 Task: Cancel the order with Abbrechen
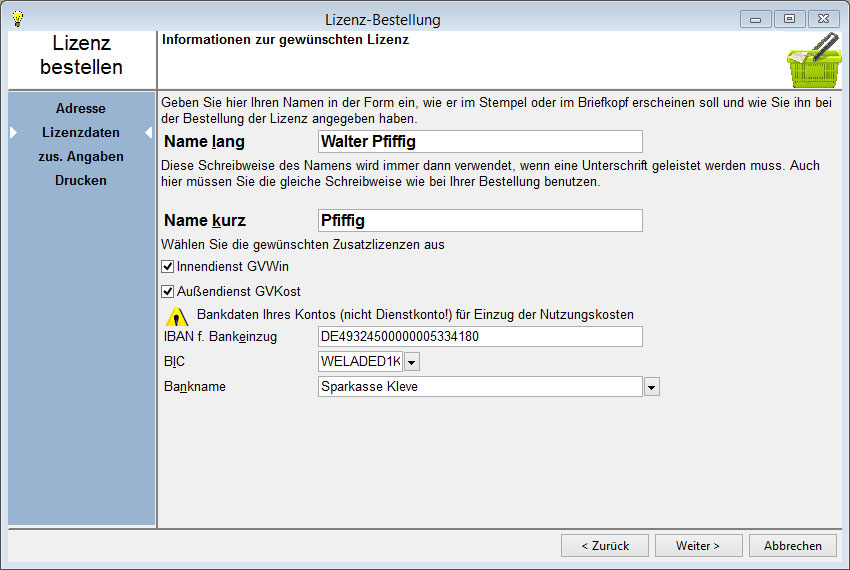[792, 546]
